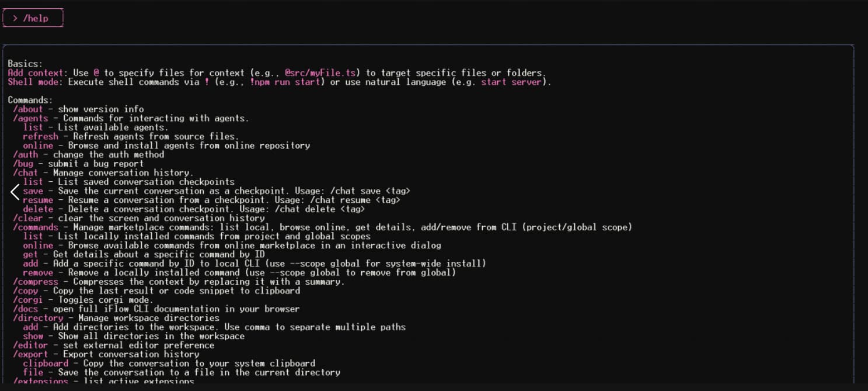Click the chat 'resume' subcommand
Screen dimensions: 868x391
point(38,200)
